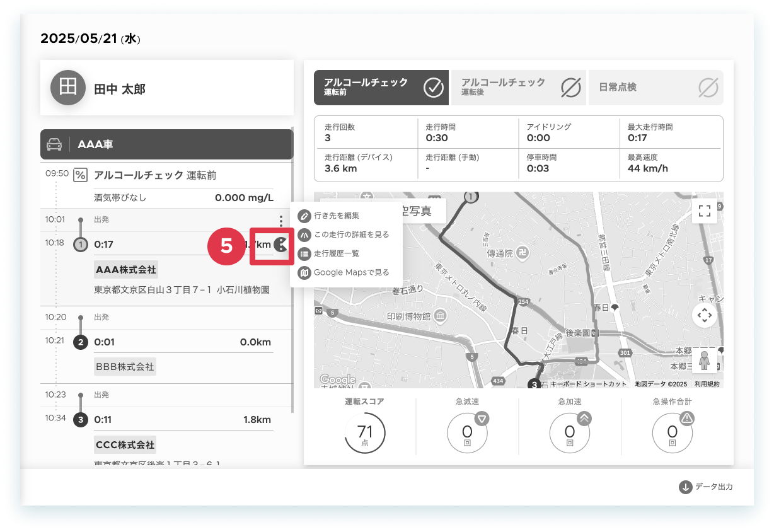Viewport: 774px width, 532px height.
Task: Click the Google logo on the map
Action: 338,379
